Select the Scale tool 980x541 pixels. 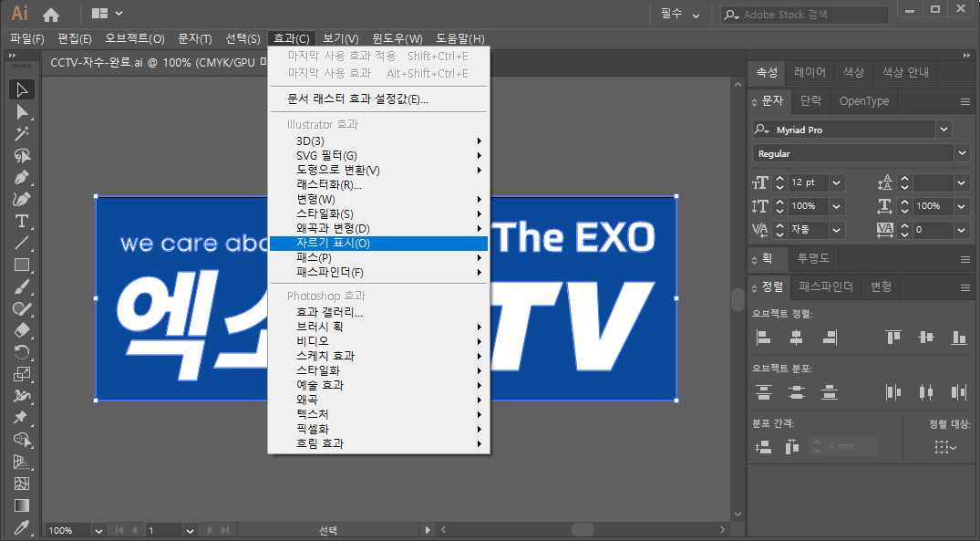point(22,374)
